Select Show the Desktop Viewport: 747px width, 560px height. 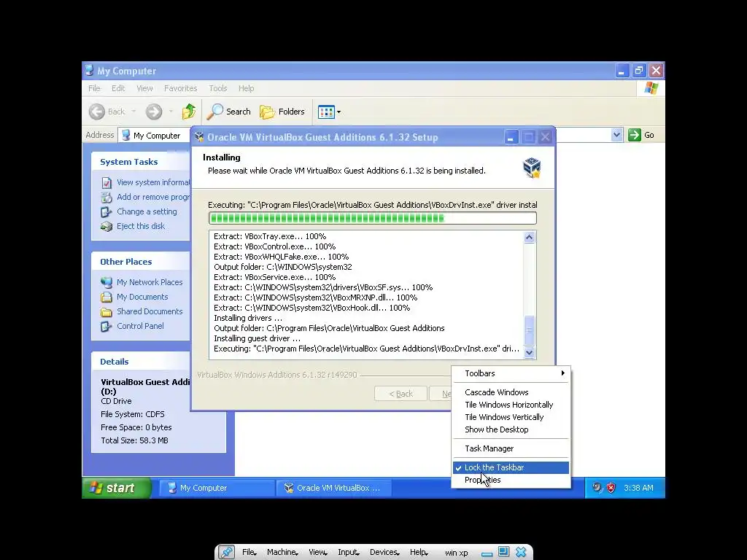pyautogui.click(x=511, y=429)
